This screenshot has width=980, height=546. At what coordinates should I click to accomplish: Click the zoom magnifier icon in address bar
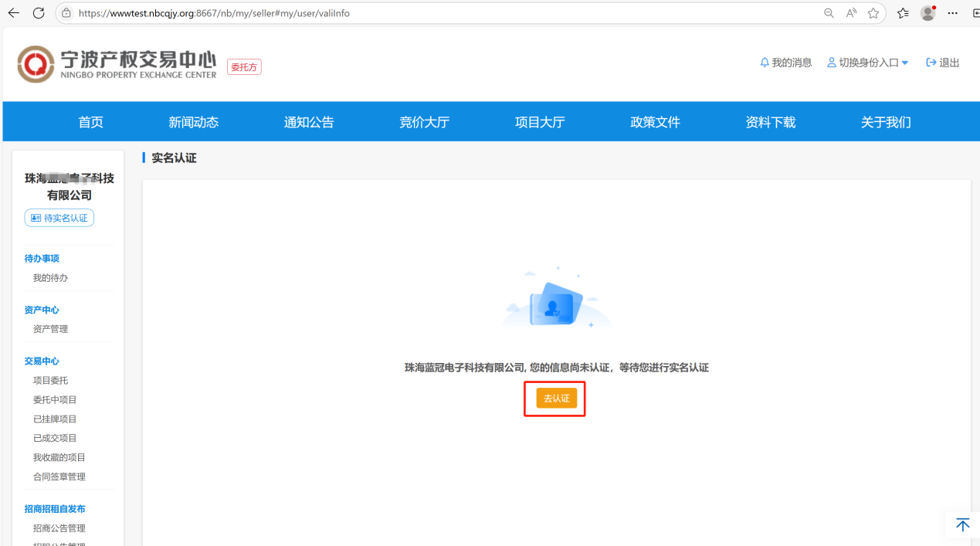[x=829, y=13]
